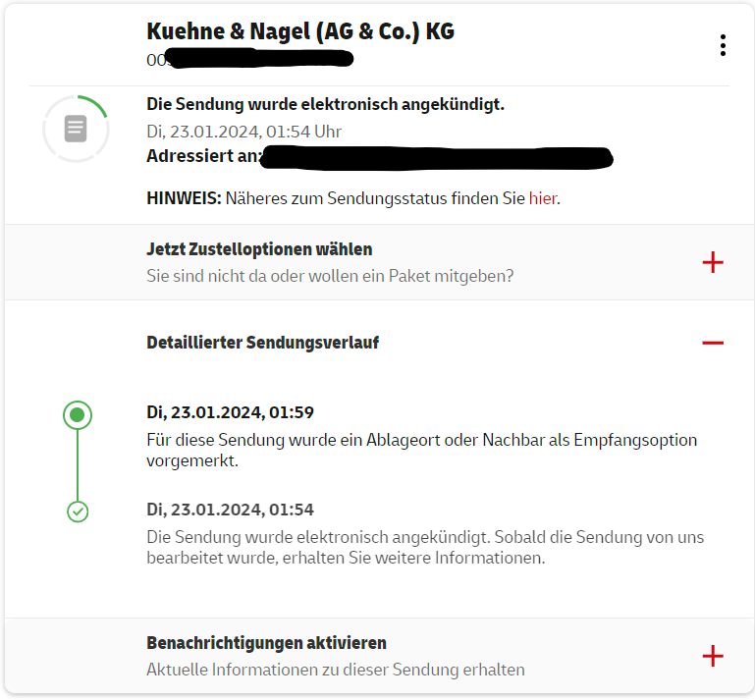Click the Kuehne & Nagel sender title
The image size is (755, 700).
(x=300, y=31)
